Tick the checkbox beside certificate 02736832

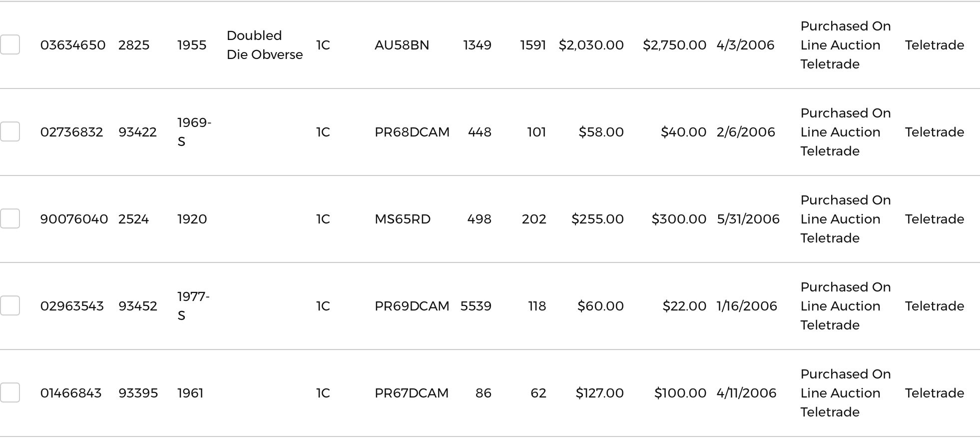click(x=10, y=132)
